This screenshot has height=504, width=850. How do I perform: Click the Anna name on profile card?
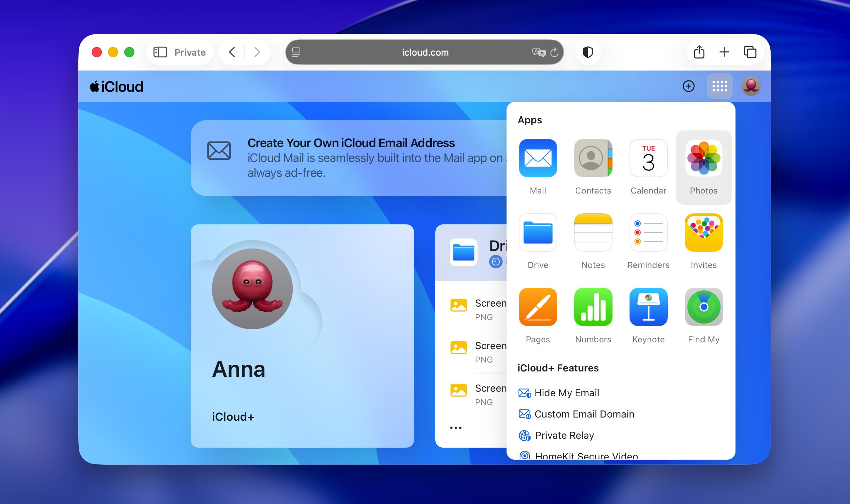pos(239,369)
